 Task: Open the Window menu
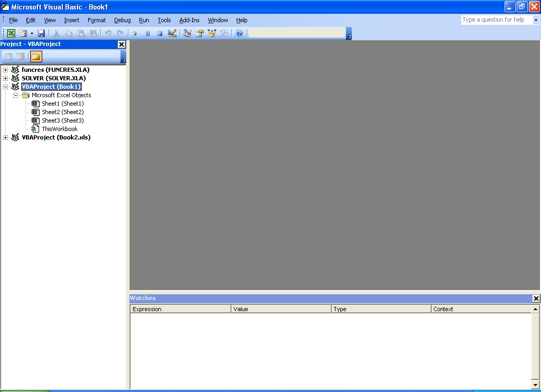218,20
